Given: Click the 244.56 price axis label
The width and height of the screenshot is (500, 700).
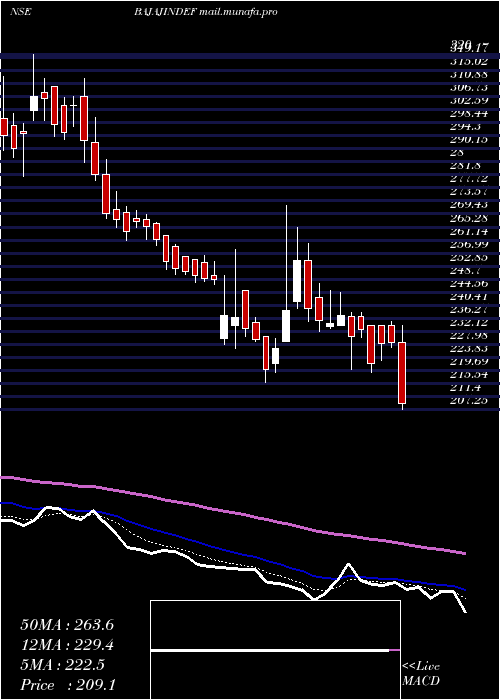Looking at the screenshot, I should pyautogui.click(x=469, y=283).
